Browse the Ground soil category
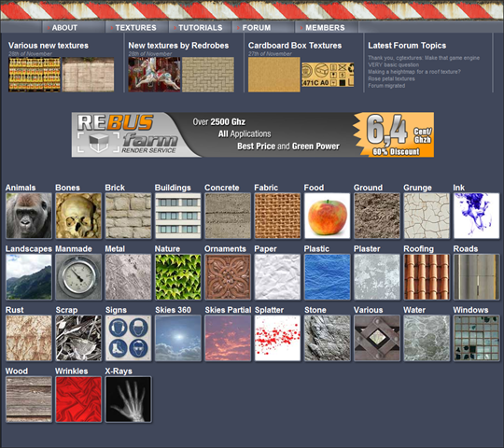 377,216
